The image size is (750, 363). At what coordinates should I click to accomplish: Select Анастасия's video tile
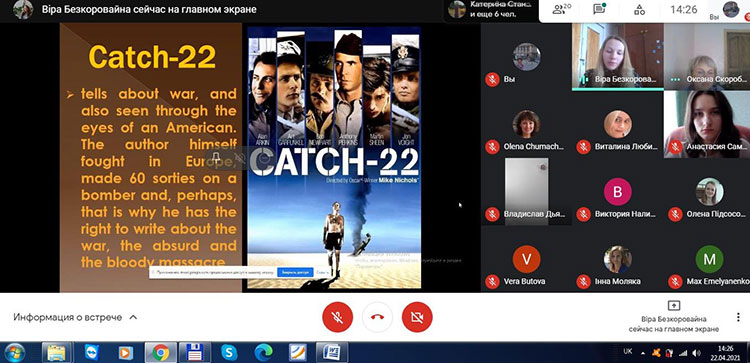[x=707, y=124]
